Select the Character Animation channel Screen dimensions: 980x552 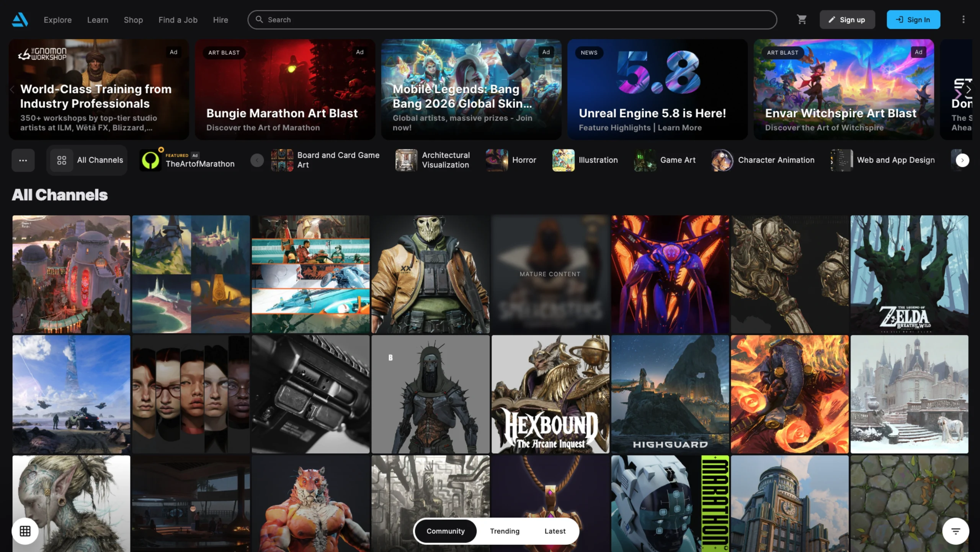pos(763,160)
